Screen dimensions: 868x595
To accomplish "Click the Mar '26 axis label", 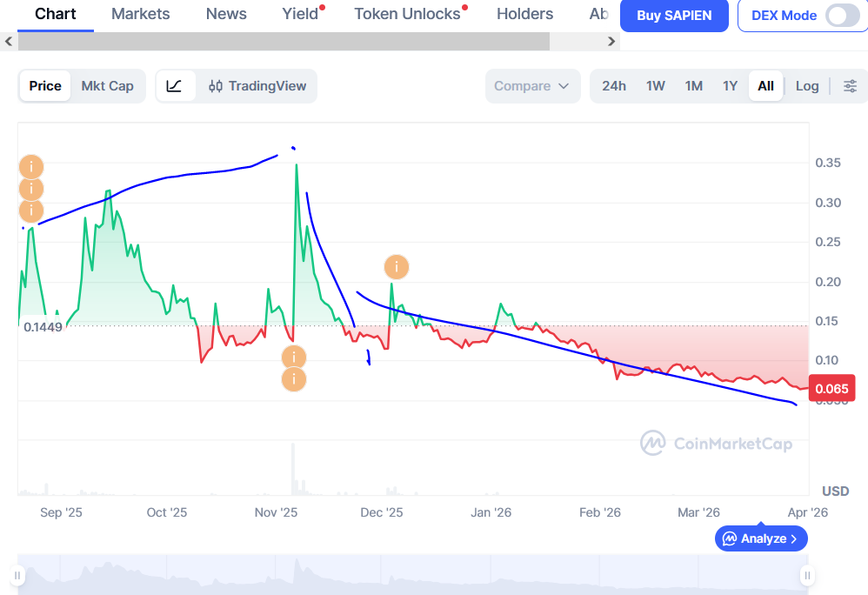I will 698,512.
